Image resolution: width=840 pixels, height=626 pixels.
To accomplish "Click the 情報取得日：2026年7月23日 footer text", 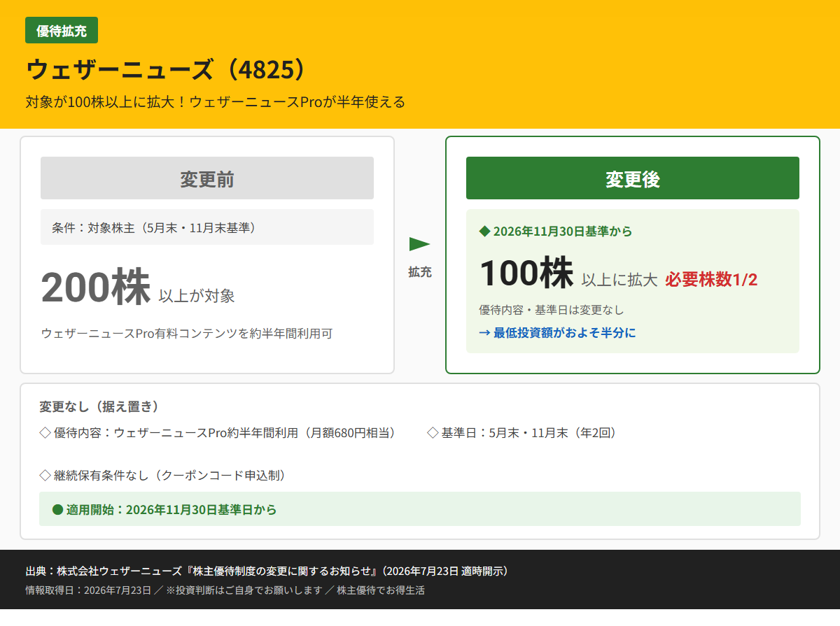I will 88,590.
